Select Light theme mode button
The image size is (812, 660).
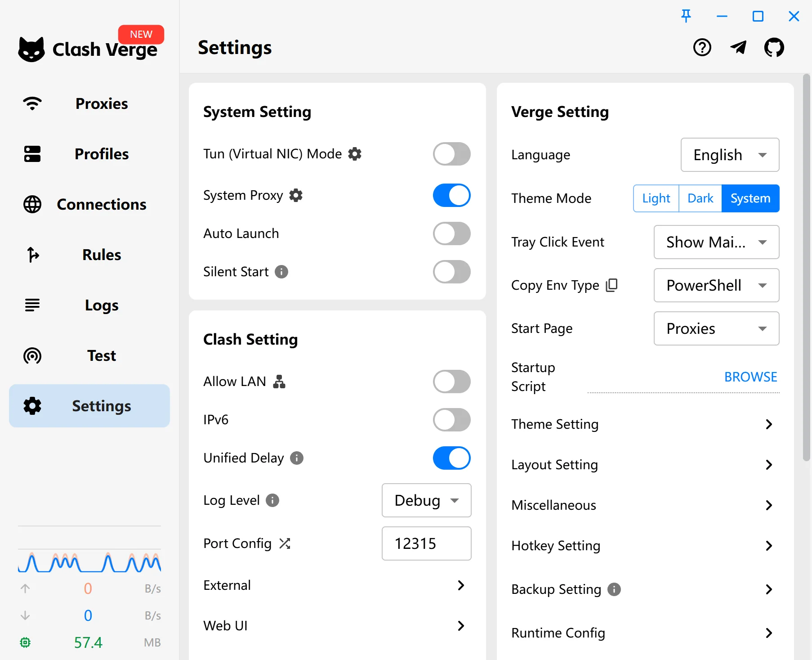[x=656, y=198]
